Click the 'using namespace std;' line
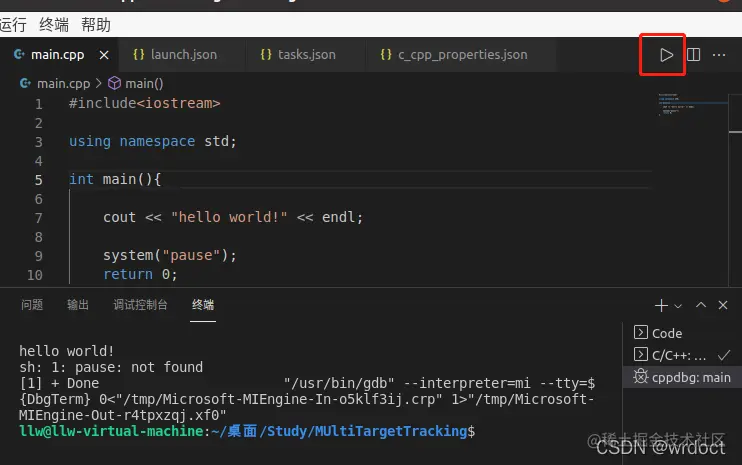This screenshot has height=465, width=742. tap(152, 141)
